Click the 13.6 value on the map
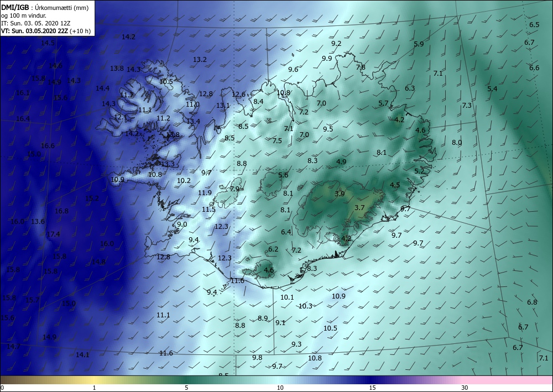This screenshot has width=553, height=392. tap(38, 221)
